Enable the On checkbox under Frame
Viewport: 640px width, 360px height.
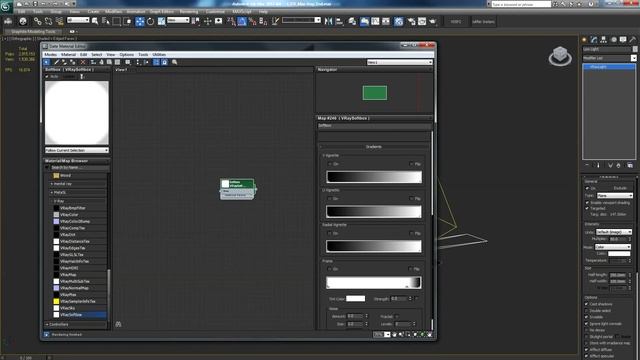coord(330,269)
